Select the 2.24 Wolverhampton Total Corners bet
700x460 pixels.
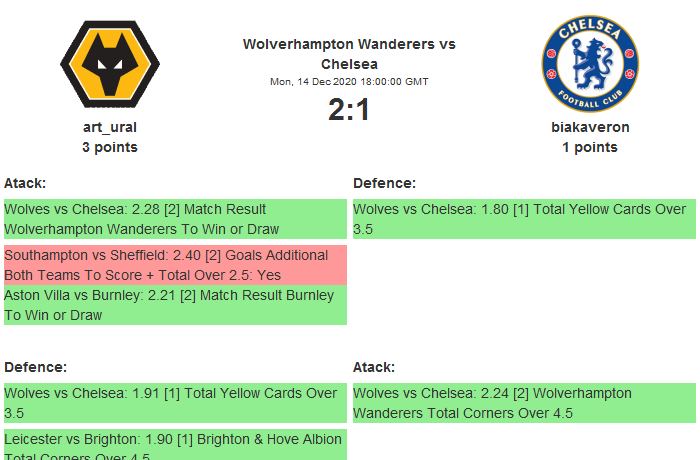tap(524, 403)
